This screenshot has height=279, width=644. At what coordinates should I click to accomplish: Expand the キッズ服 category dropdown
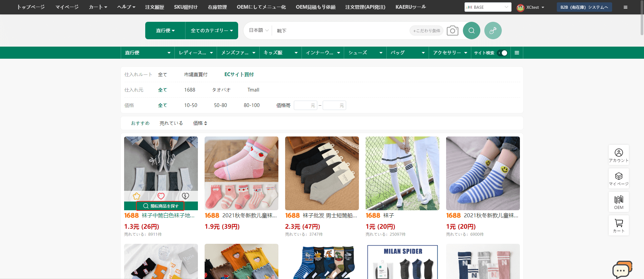pyautogui.click(x=280, y=53)
